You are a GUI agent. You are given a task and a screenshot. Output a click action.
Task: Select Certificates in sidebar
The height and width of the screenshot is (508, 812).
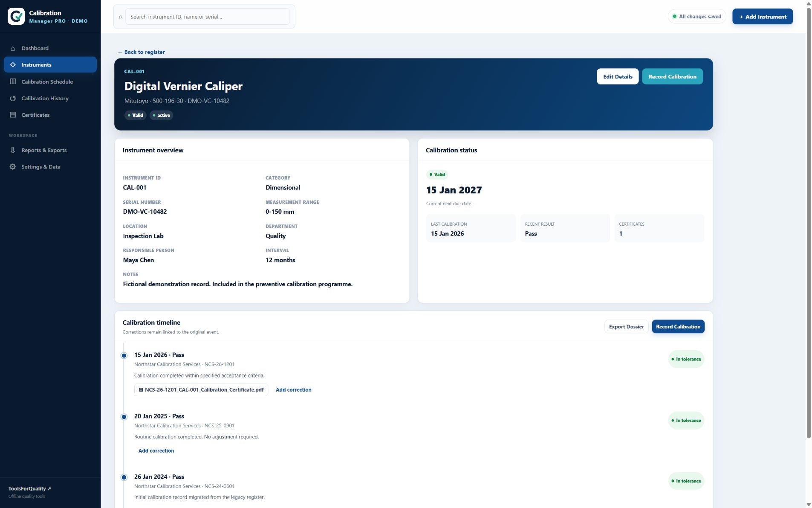point(50,115)
